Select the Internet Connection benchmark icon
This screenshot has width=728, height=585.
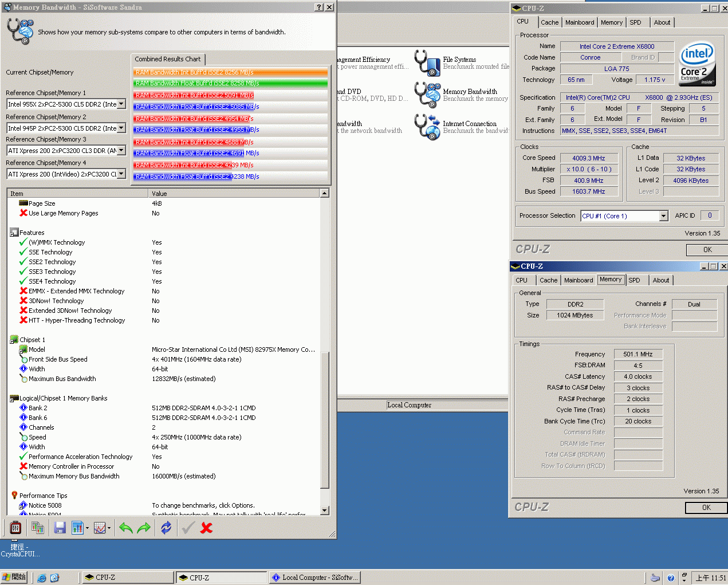pyautogui.click(x=427, y=127)
